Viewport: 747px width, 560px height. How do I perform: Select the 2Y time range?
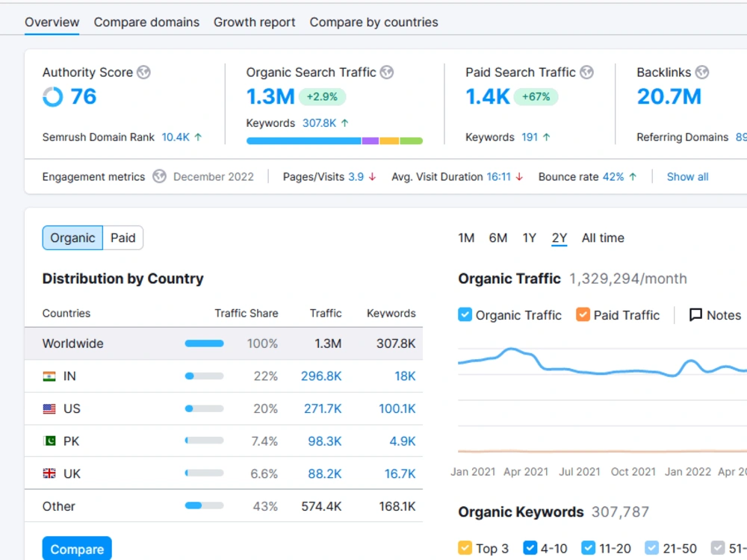pyautogui.click(x=560, y=237)
